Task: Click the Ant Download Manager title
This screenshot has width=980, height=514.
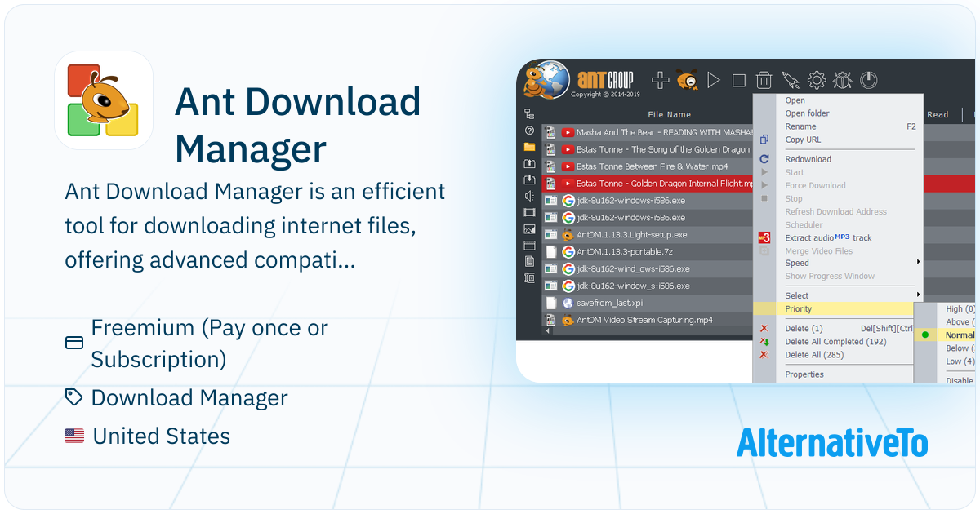Action: coord(298,125)
